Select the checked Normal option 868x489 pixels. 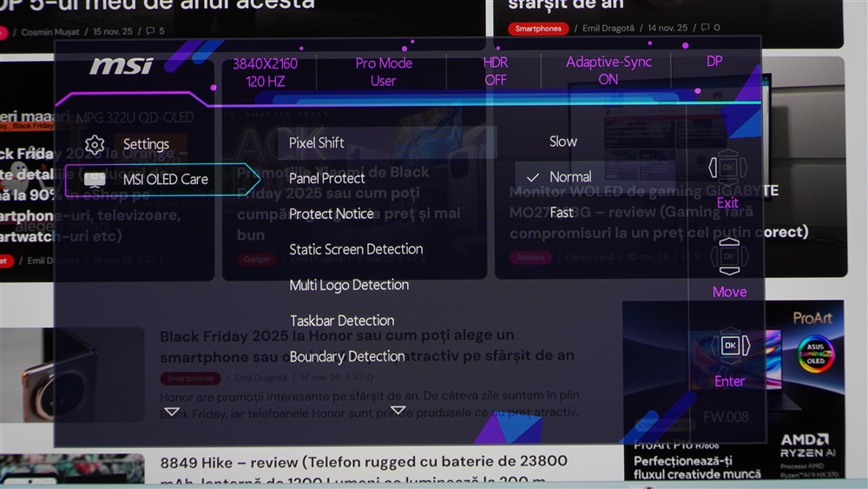coord(569,177)
